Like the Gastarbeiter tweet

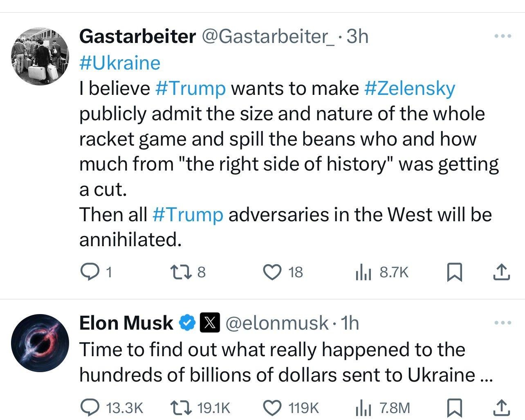pos(273,272)
